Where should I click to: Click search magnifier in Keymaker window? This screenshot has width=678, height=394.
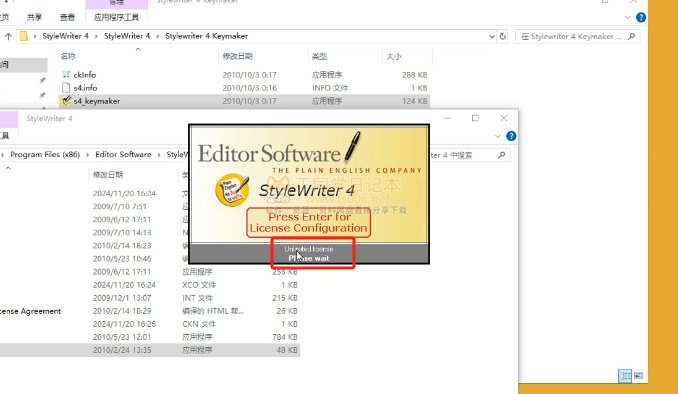click(632, 36)
